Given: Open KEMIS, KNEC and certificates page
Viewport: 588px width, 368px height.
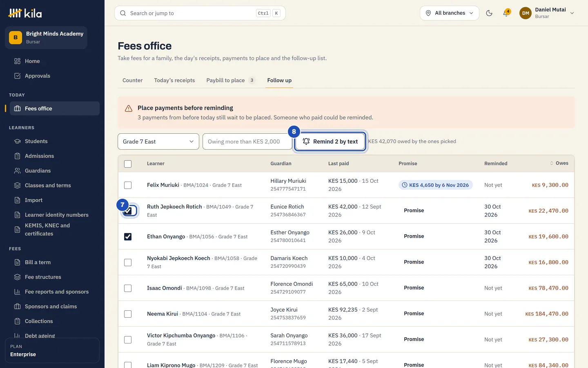Looking at the screenshot, I should (x=55, y=229).
